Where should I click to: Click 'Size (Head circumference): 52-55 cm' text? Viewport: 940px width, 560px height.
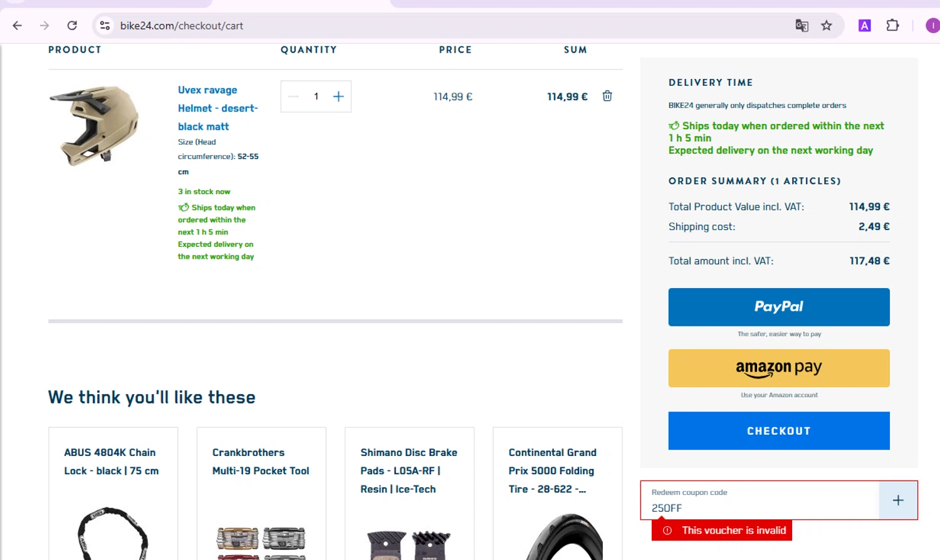[x=218, y=157]
